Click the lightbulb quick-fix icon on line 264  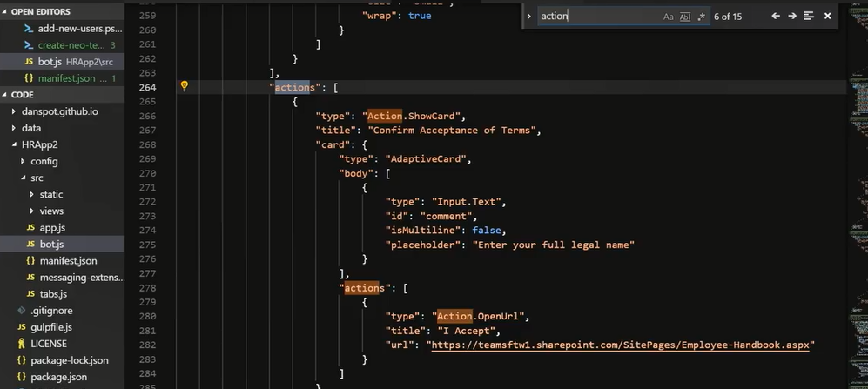coord(184,86)
